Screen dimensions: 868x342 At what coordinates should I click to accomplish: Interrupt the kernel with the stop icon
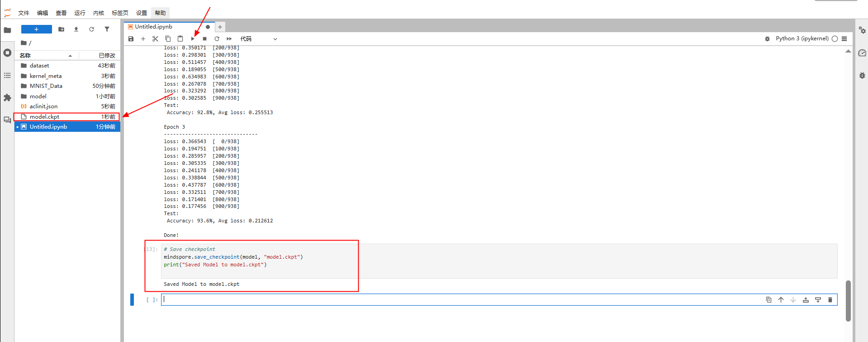[x=204, y=39]
